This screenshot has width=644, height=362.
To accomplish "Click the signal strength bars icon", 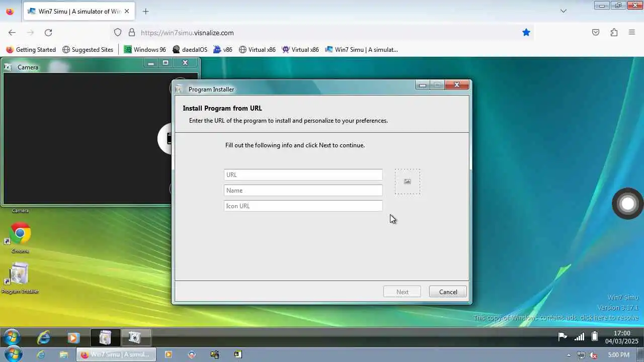I will [x=580, y=337].
